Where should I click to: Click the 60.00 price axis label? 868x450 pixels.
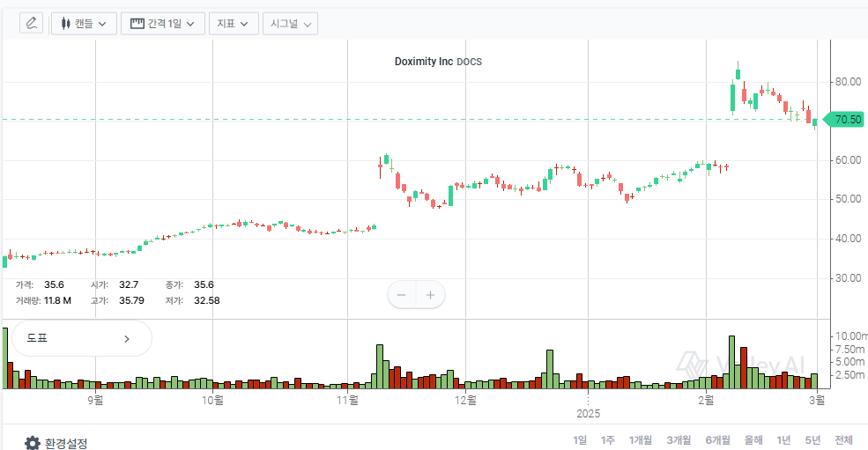coord(848,160)
